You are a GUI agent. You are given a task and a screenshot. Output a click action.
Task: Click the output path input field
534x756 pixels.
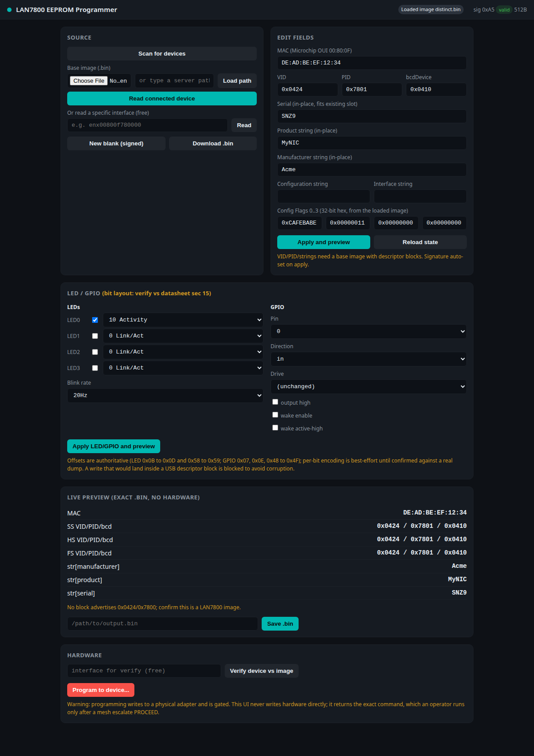tap(162, 623)
